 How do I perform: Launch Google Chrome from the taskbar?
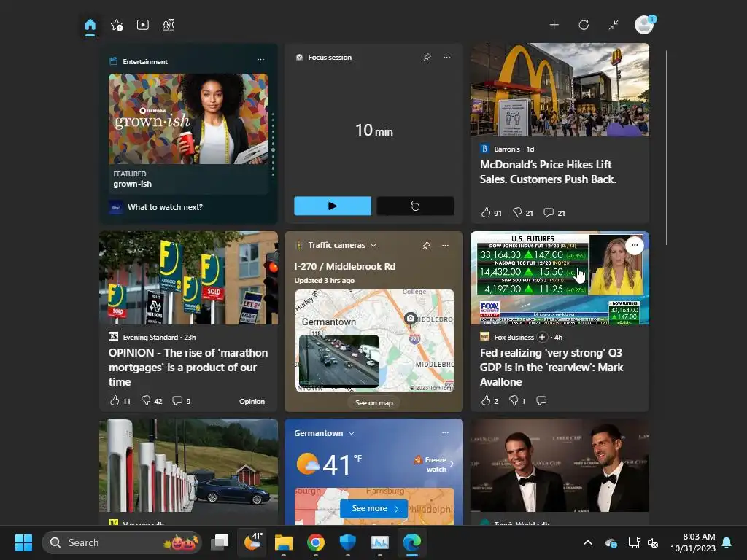pos(316,542)
